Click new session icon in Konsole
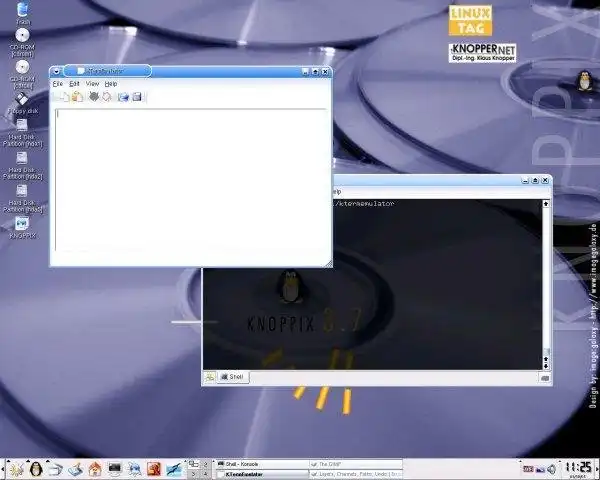600x480 pixels. pos(210,377)
